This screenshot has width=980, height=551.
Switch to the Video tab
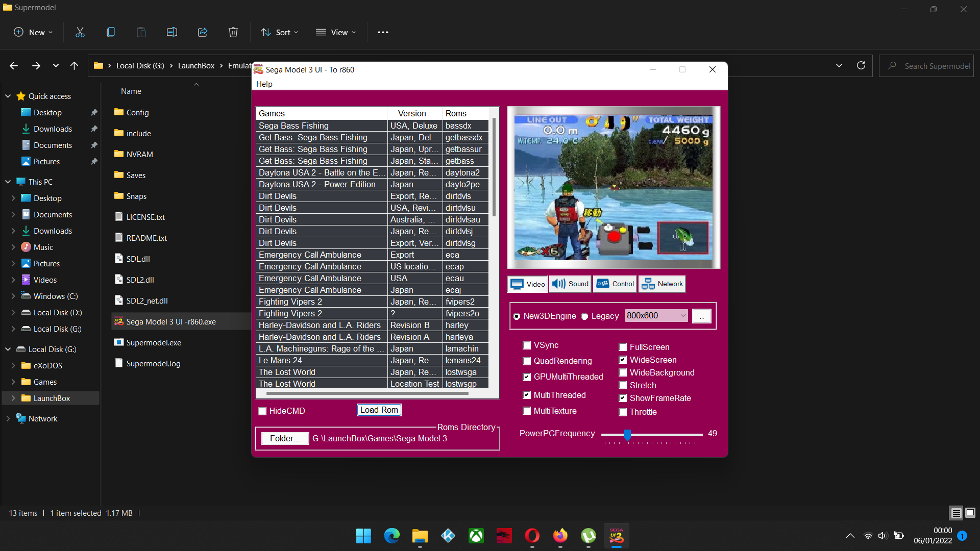pyautogui.click(x=528, y=284)
